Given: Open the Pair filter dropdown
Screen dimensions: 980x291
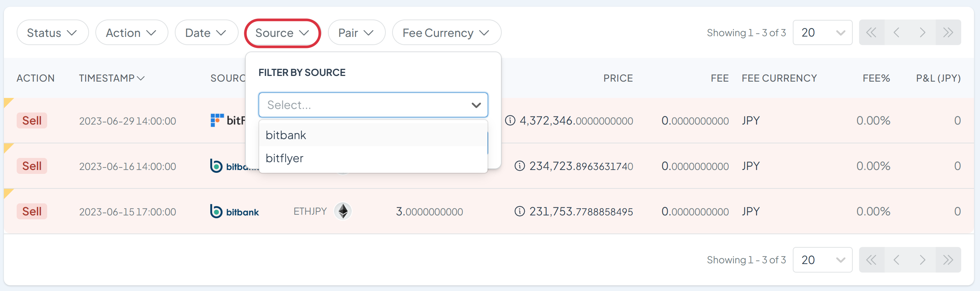Looking at the screenshot, I should pyautogui.click(x=356, y=33).
